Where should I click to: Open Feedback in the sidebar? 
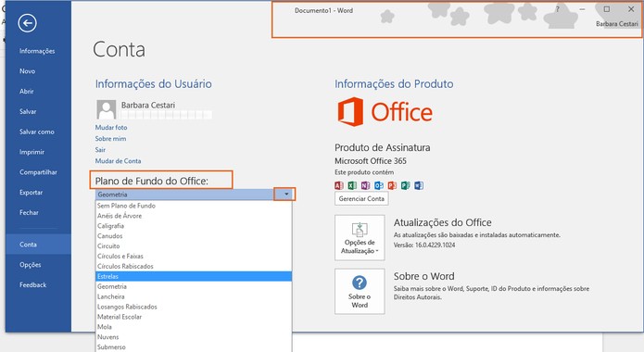pos(38,284)
